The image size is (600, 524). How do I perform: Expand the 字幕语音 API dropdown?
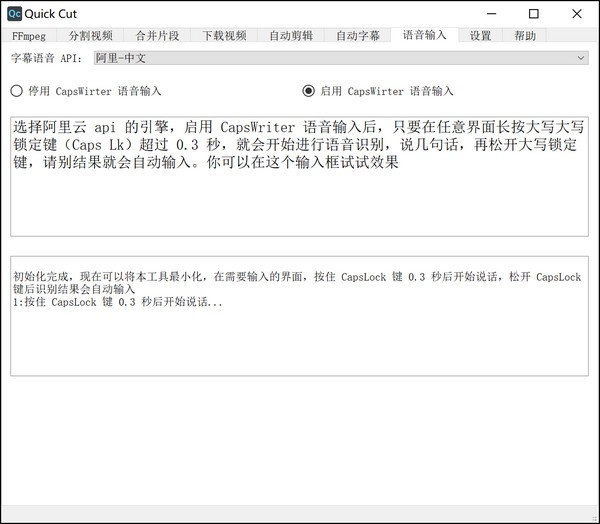pyautogui.click(x=340, y=59)
